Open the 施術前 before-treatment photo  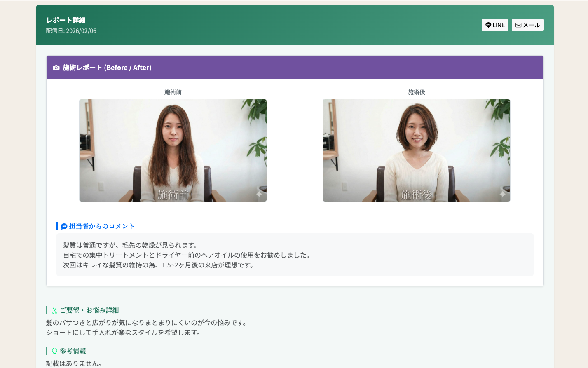[173, 150]
